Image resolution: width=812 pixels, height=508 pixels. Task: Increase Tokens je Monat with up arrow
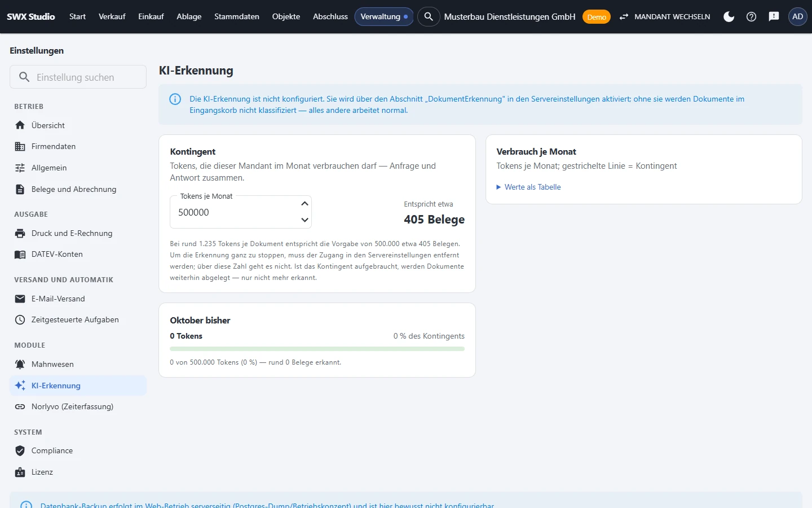pyautogui.click(x=304, y=203)
